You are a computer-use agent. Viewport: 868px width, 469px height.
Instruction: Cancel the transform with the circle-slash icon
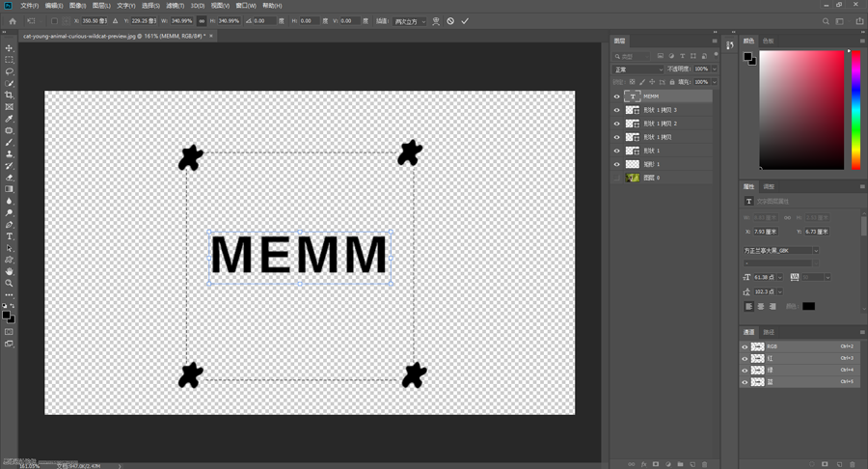coord(450,20)
